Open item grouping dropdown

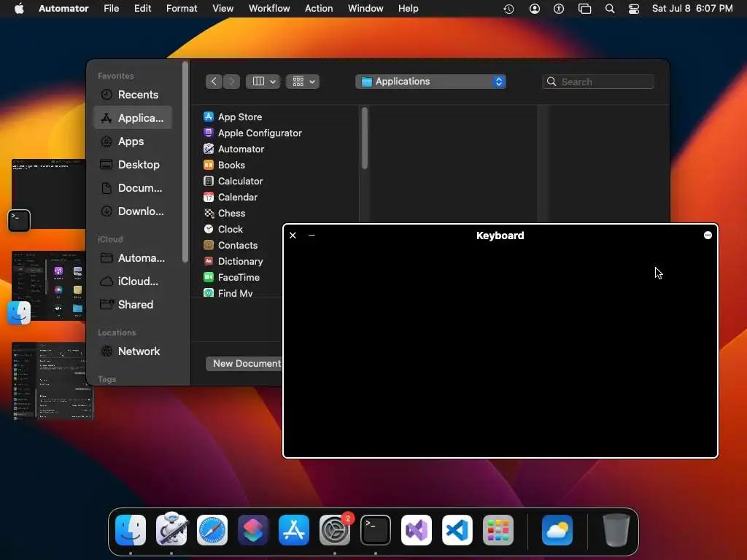(x=303, y=82)
